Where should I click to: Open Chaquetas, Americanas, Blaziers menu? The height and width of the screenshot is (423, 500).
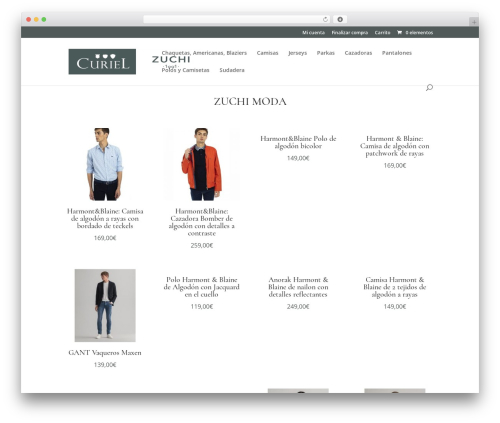point(204,53)
